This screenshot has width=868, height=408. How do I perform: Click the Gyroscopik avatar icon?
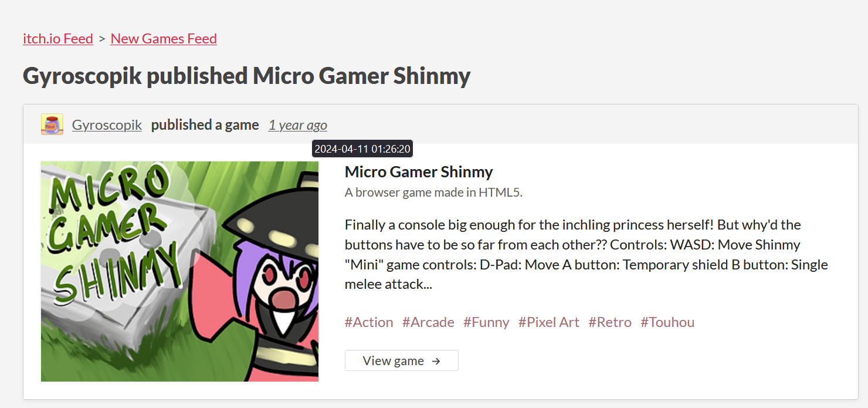point(52,124)
